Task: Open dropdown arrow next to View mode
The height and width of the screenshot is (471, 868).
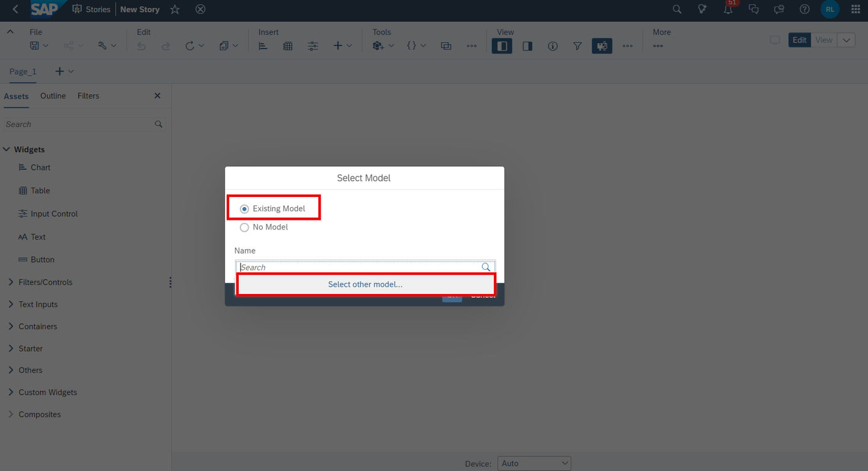Action: pos(846,40)
